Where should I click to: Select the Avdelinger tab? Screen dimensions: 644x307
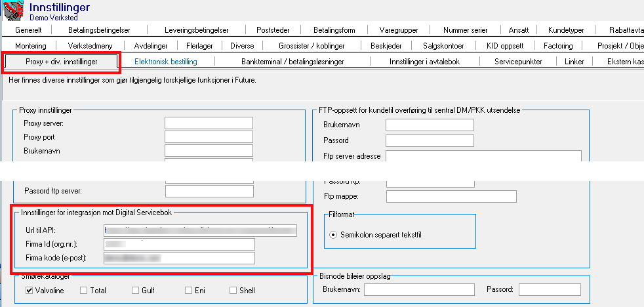(151, 46)
